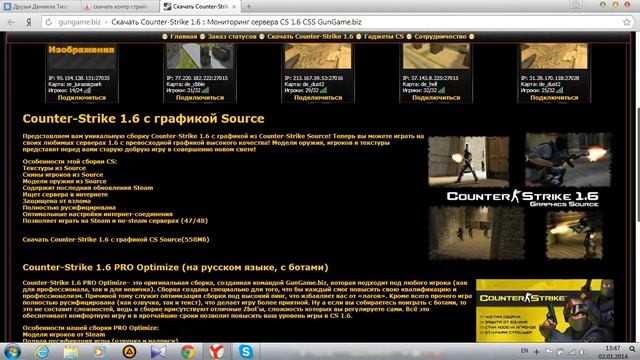Open the yellow Counter-Strike banner image
This screenshot has width=640, height=360.
click(544, 311)
